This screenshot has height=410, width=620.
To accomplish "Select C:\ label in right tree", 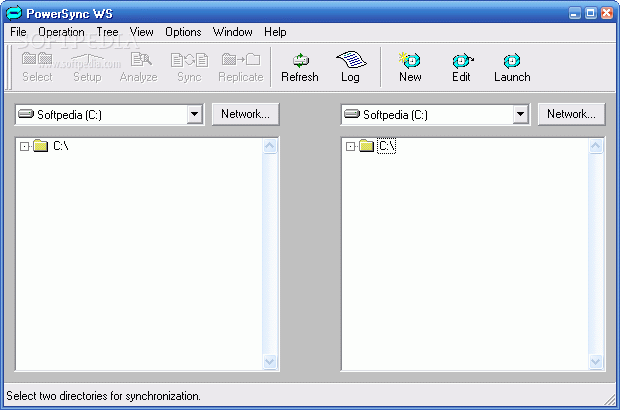I will (386, 146).
